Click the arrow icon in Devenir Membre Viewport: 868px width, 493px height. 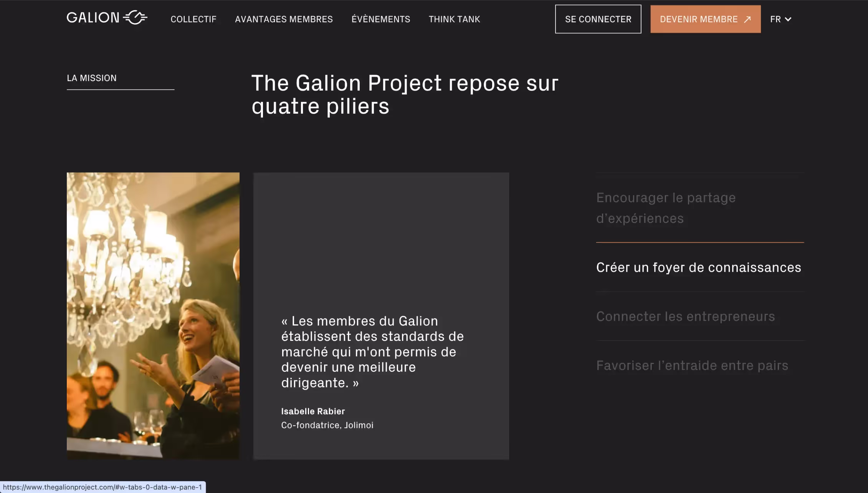[747, 19]
